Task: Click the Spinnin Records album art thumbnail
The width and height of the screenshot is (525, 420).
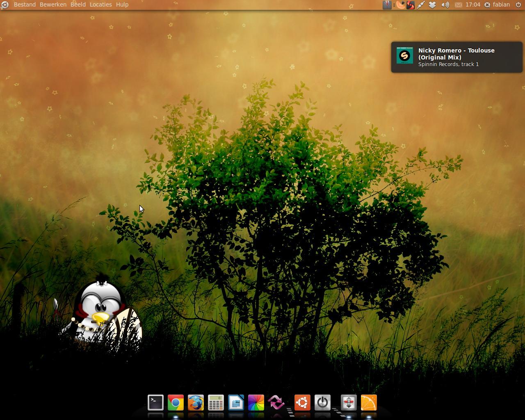Action: [x=404, y=56]
